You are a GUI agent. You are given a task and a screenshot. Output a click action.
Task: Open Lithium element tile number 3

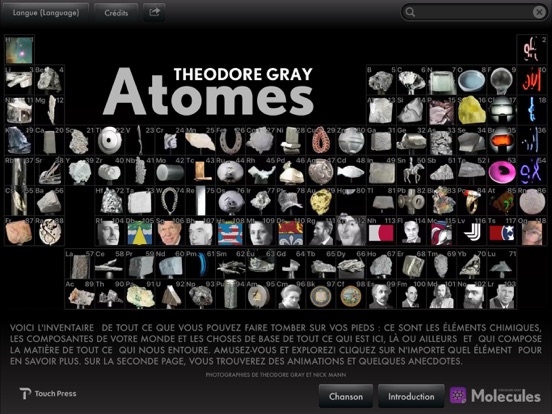(19, 80)
